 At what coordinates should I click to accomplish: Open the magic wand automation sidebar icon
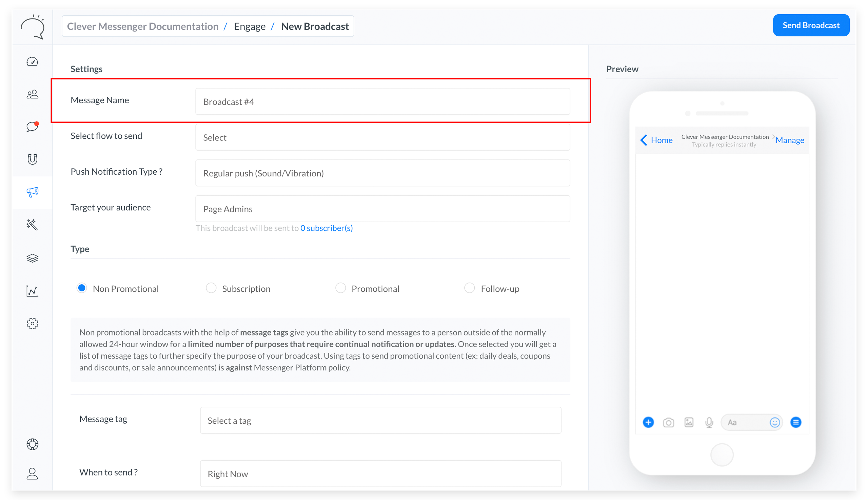[32, 225]
